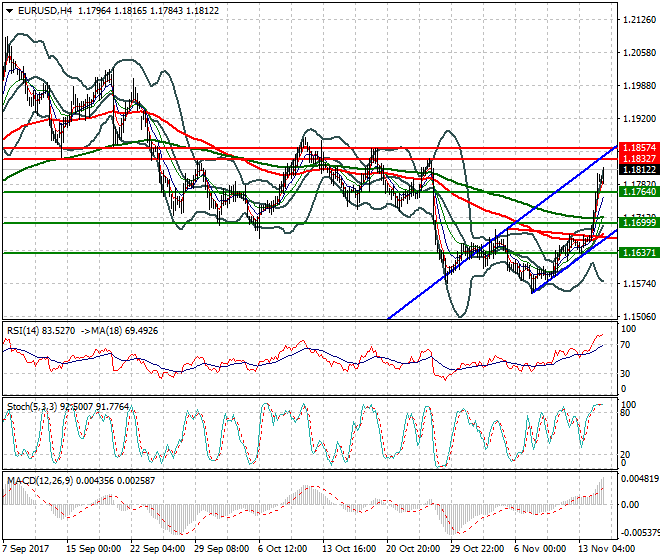
Task: Click the 1.16371 green support price label
Action: click(639, 253)
